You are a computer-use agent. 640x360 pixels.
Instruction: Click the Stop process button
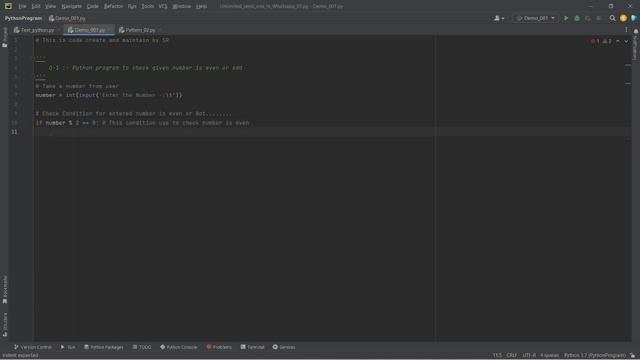tap(598, 18)
